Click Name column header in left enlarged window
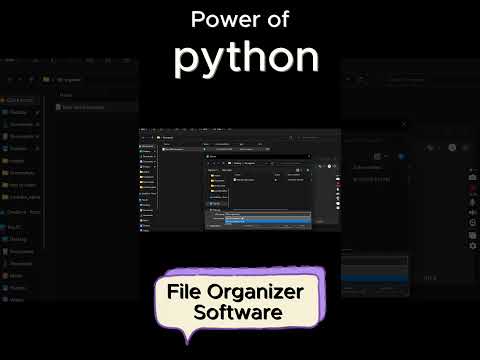The width and height of the screenshot is (480, 360). point(66,95)
